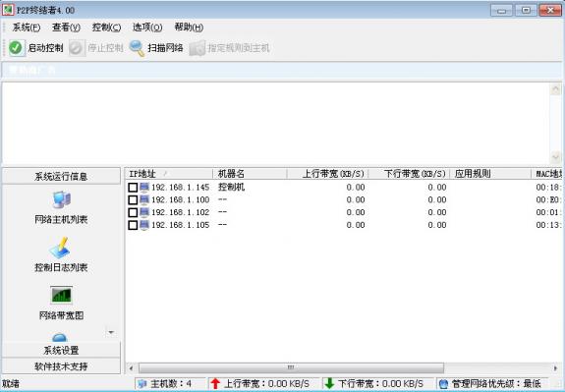Open the 软件技术支持 section button
This screenshot has width=565, height=392.
61,366
